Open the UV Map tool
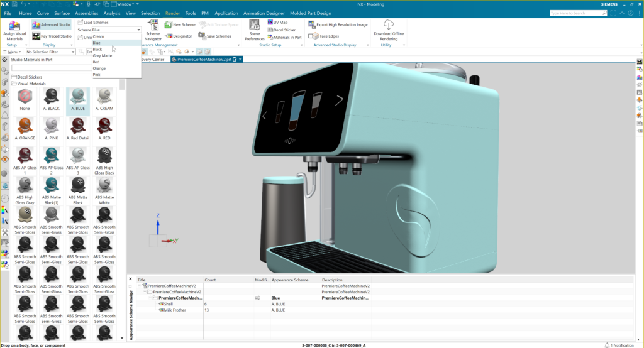 [x=277, y=23]
